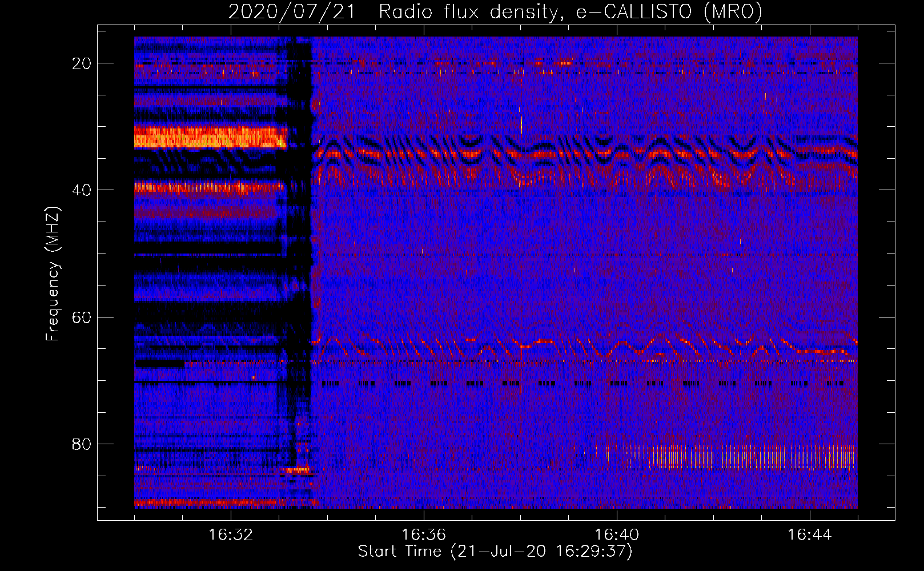Click the y-axis tick label '80'

82,444
